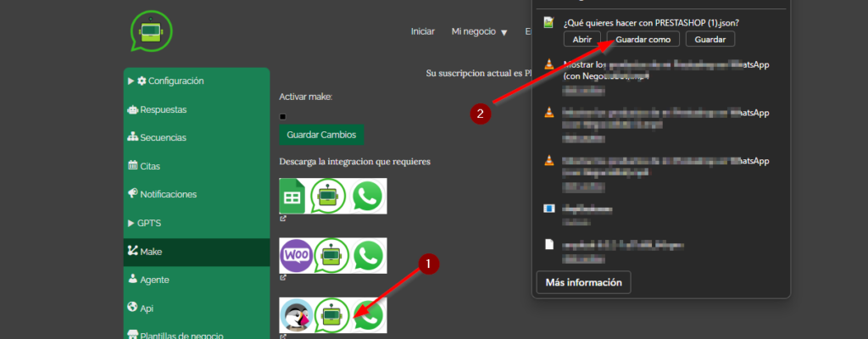This screenshot has height=339, width=868.
Task: Open Notificaciones in the sidebar
Action: tap(162, 194)
